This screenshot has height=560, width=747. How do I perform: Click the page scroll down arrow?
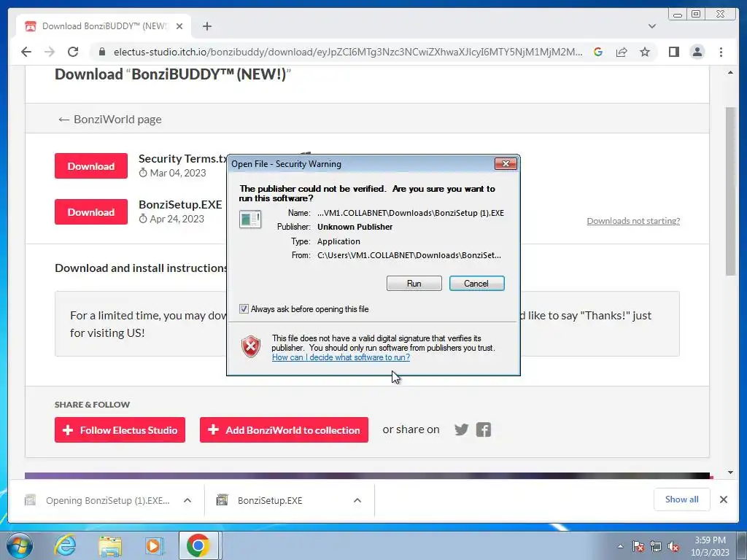point(730,472)
